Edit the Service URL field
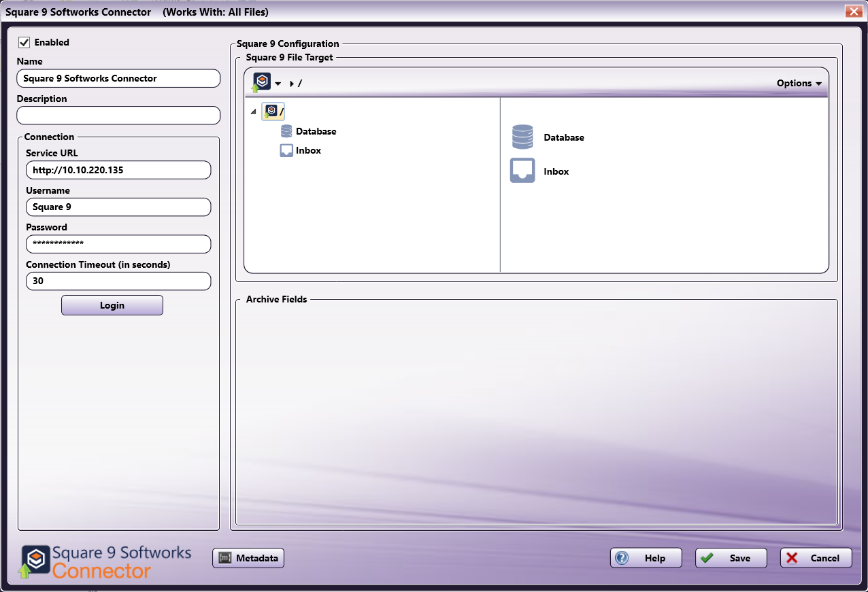 tap(118, 170)
